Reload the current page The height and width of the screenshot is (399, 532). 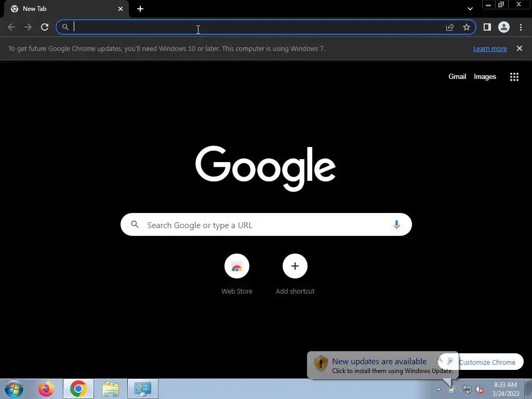(45, 27)
